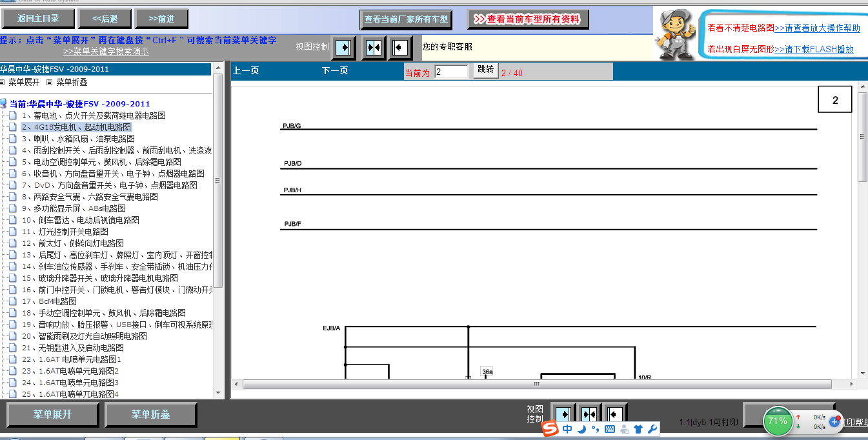Open item 15 玻璃升降器开关 diagram
This screenshot has width=868, height=440.
coord(99,278)
